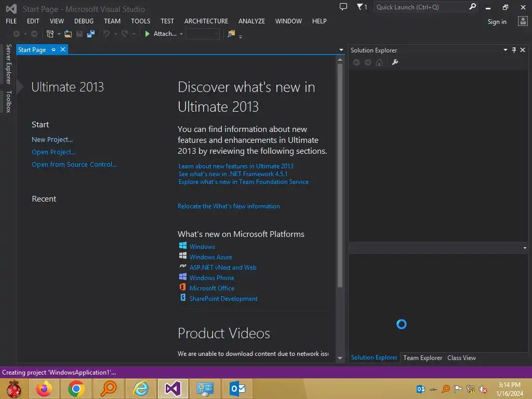Open the ANALYZE menu
Image resolution: width=532 pixels, height=399 pixels.
[x=252, y=21]
